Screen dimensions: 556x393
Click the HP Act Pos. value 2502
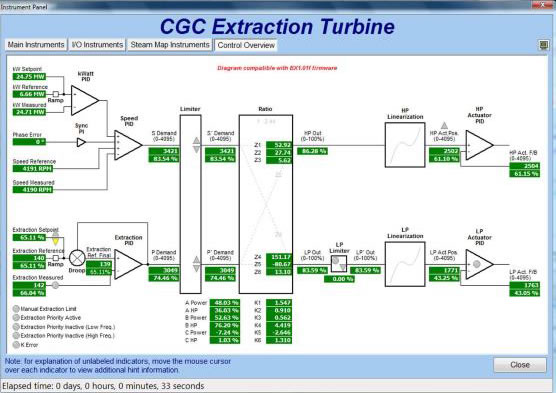[x=444, y=151]
